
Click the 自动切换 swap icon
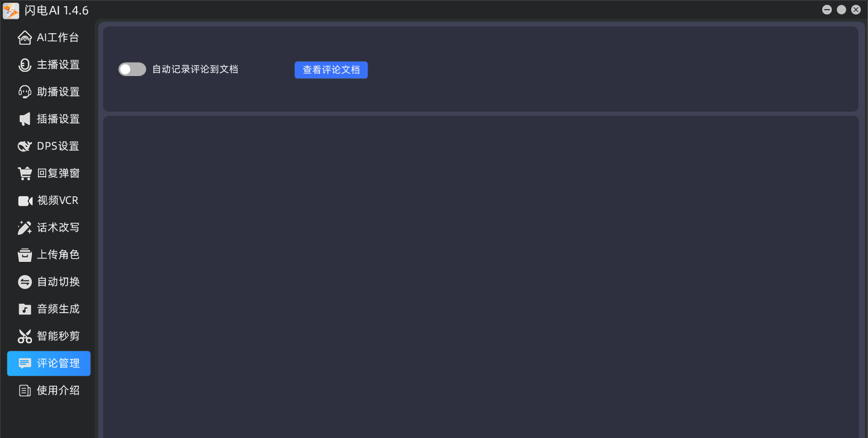coord(25,282)
